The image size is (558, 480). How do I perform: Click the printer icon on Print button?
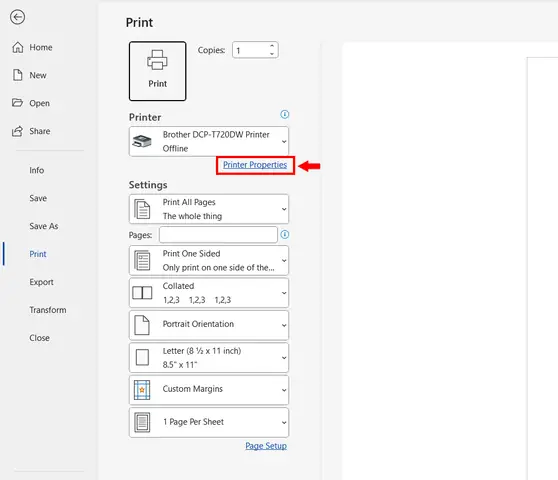pyautogui.click(x=157, y=60)
